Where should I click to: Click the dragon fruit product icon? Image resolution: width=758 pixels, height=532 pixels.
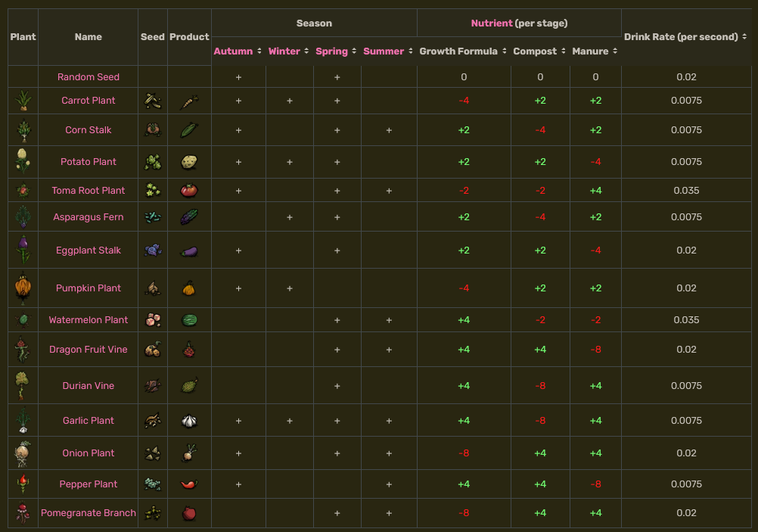point(189,350)
